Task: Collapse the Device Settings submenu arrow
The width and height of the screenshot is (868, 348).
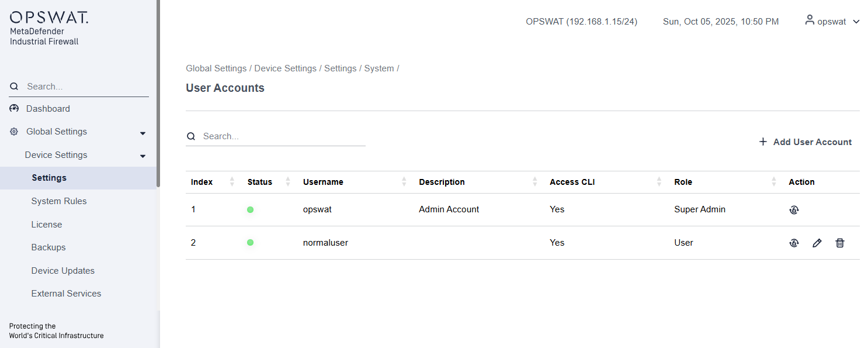Action: (143, 156)
